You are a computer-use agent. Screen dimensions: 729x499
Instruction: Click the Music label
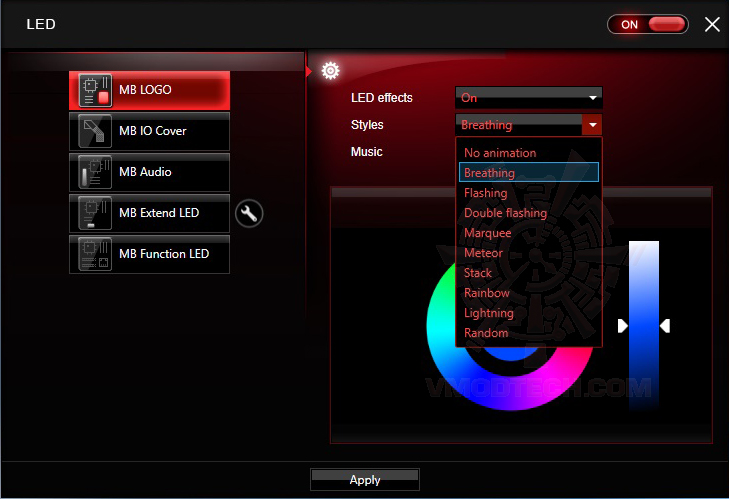366,152
